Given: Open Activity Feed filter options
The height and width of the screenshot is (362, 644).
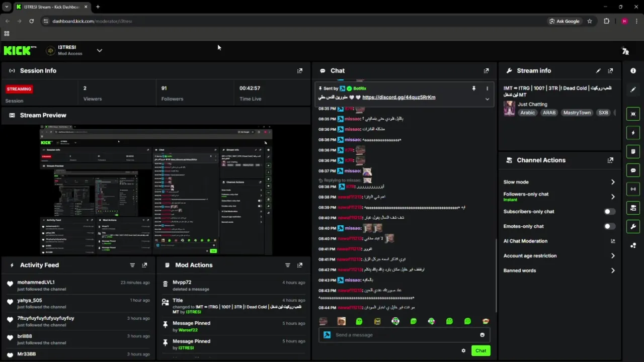Looking at the screenshot, I should pos(132,265).
